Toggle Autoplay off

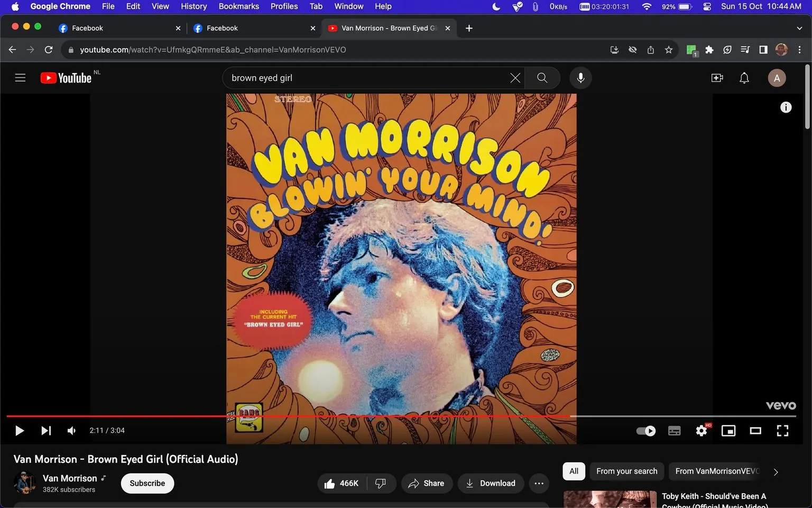point(645,430)
